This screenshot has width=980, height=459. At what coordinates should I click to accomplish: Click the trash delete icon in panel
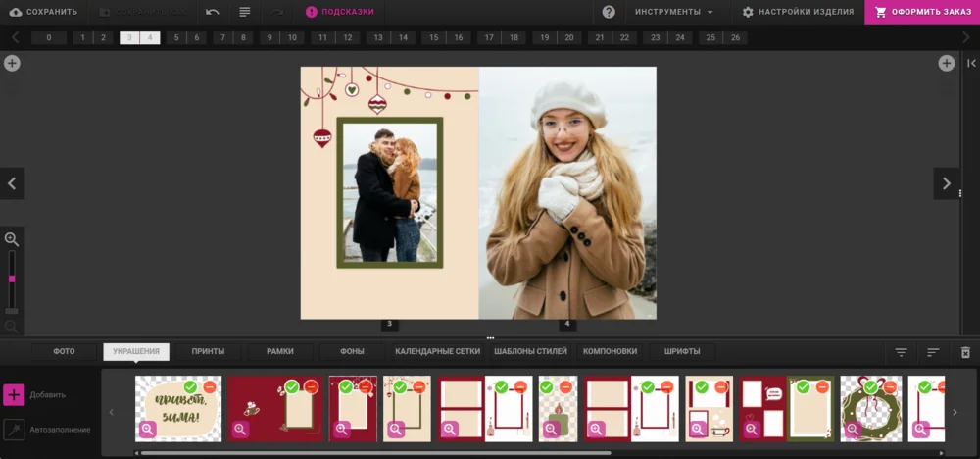[965, 352]
